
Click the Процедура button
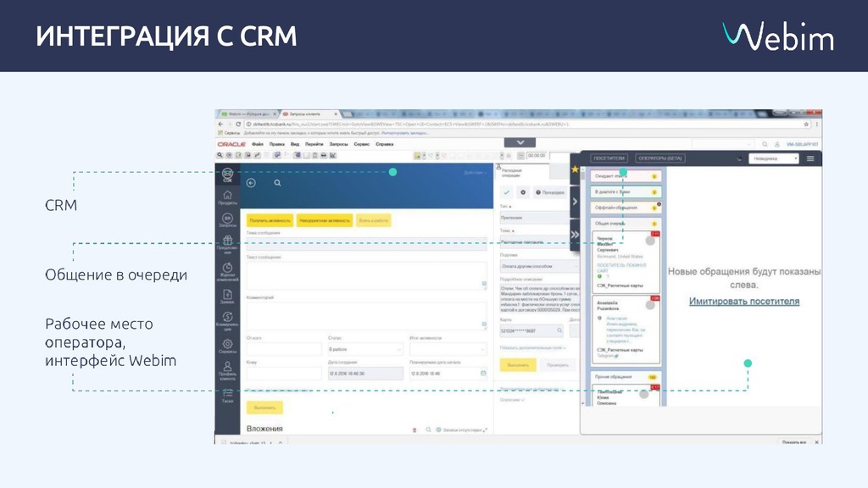pyautogui.click(x=549, y=192)
